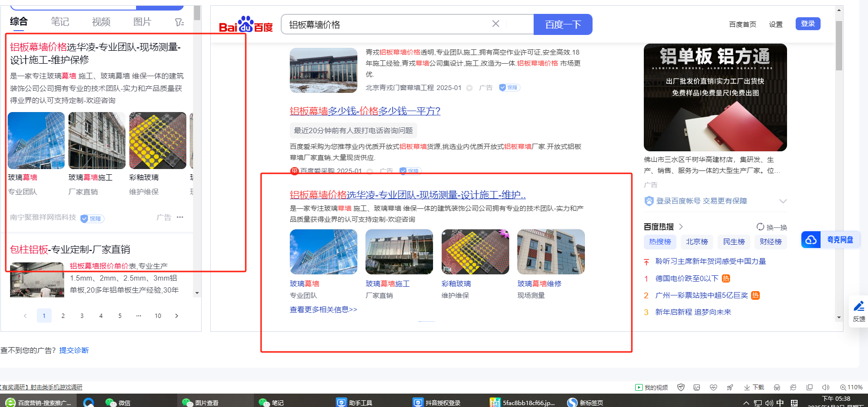The width and height of the screenshot is (868, 407).
Task: Clear search box with X icon
Action: tap(496, 24)
